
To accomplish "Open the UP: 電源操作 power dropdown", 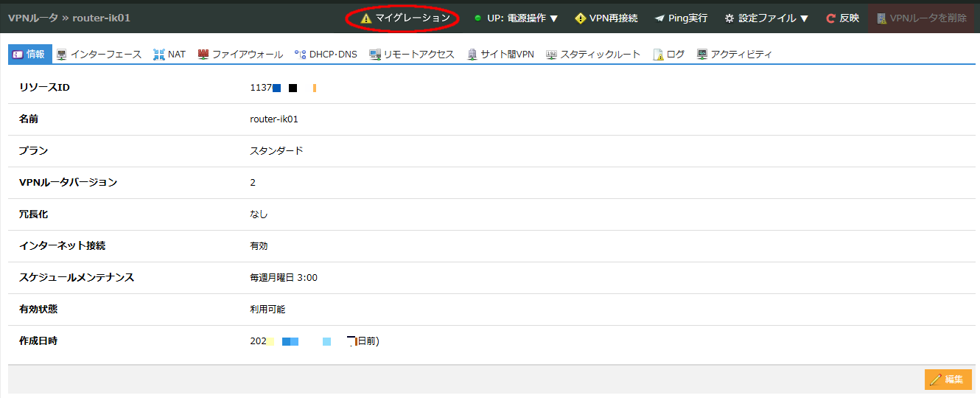I will tap(516, 18).
